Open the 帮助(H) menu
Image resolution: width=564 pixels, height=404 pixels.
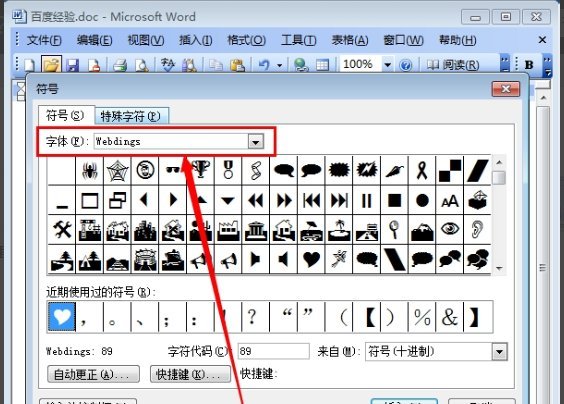[x=458, y=40]
